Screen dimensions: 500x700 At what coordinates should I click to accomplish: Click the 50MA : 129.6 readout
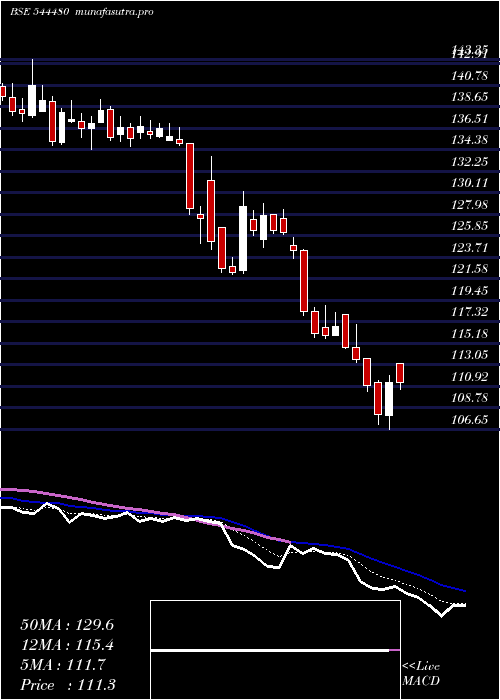pyautogui.click(x=67, y=625)
